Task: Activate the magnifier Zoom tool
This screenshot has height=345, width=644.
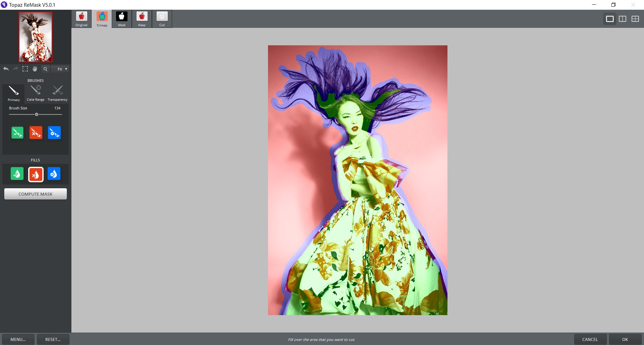Action: click(x=45, y=69)
